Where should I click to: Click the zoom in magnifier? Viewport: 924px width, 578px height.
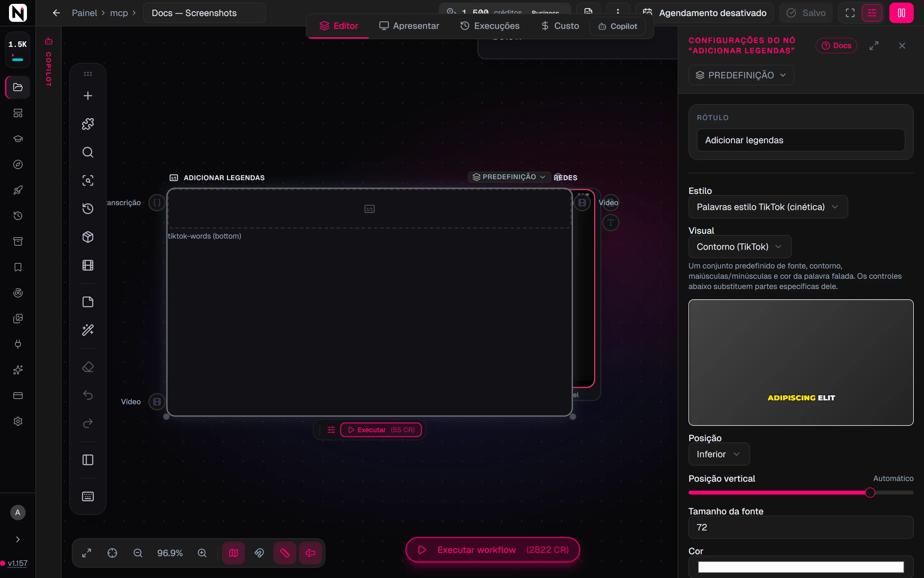(x=202, y=553)
